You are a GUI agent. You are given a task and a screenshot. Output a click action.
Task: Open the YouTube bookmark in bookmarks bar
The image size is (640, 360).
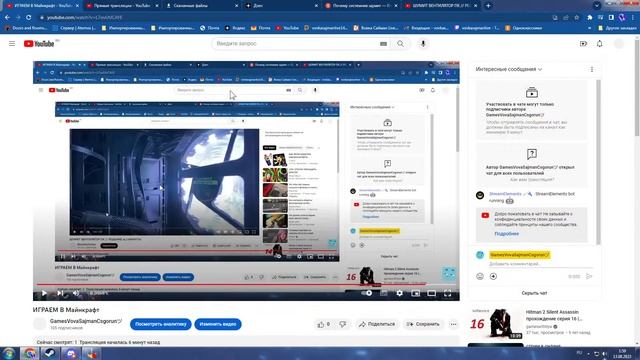tap(287, 28)
